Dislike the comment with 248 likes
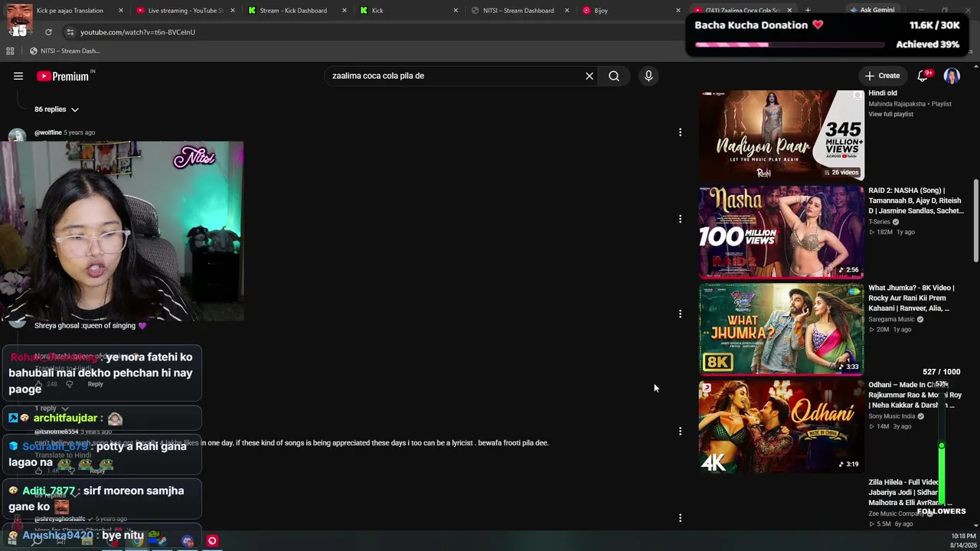 point(69,384)
